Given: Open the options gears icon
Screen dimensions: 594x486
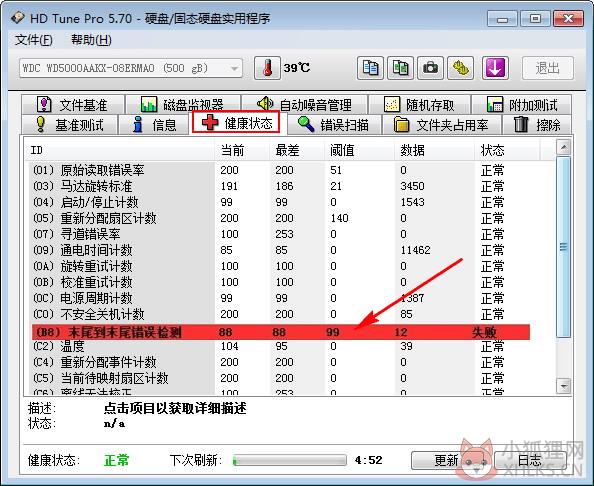Looking at the screenshot, I should [x=461, y=68].
